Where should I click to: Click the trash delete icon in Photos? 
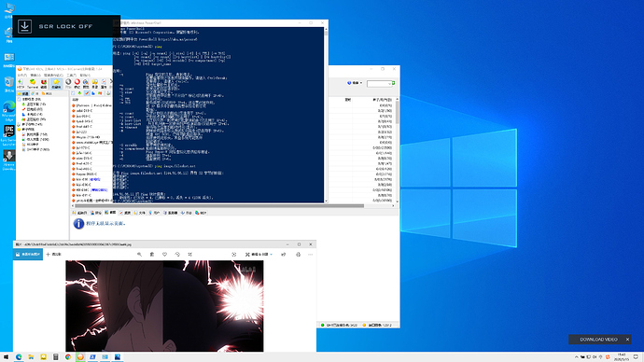[x=152, y=255]
